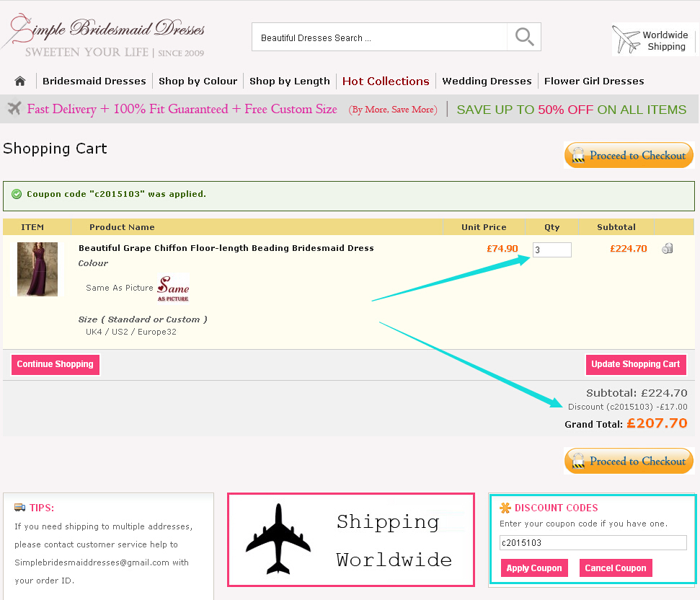Click the Grand Total £207.70 amount
700x600 pixels.
pyautogui.click(x=657, y=423)
